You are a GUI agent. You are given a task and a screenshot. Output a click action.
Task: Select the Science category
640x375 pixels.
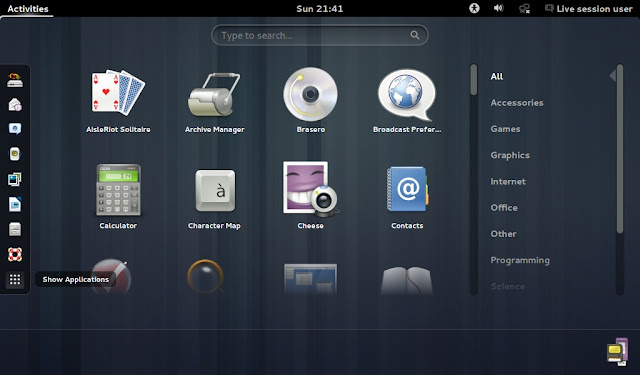pyautogui.click(x=508, y=286)
